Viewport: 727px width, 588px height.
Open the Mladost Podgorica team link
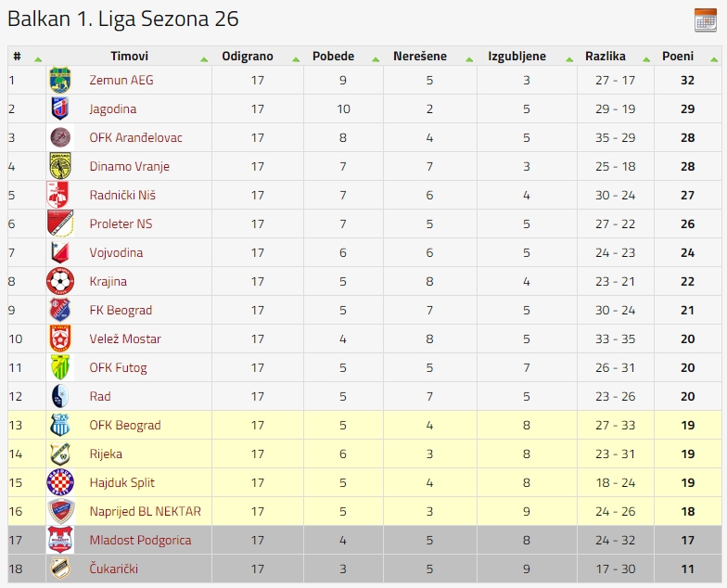click(x=140, y=540)
